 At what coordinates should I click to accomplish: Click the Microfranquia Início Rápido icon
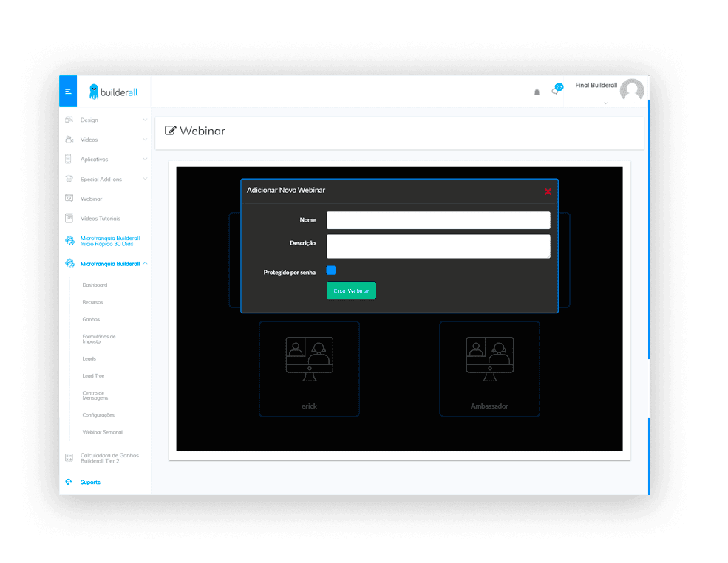69,240
